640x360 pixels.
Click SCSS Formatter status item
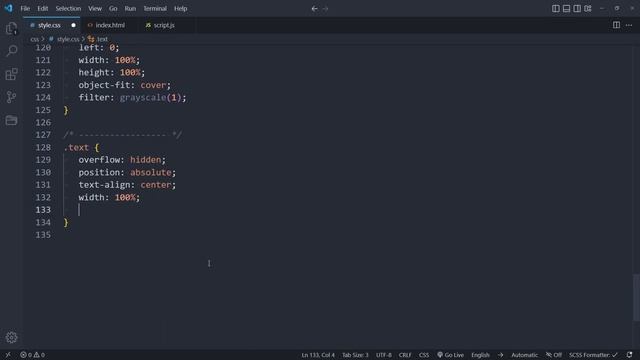[x=593, y=355]
